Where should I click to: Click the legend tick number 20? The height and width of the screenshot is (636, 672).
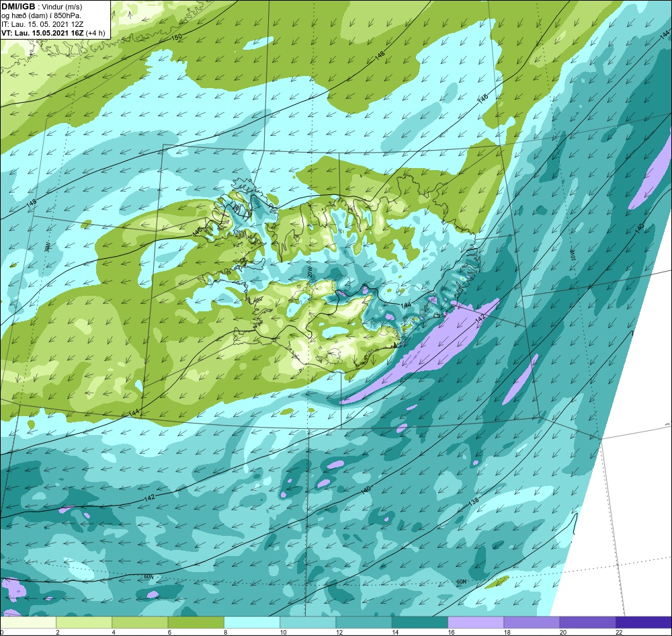(563, 632)
